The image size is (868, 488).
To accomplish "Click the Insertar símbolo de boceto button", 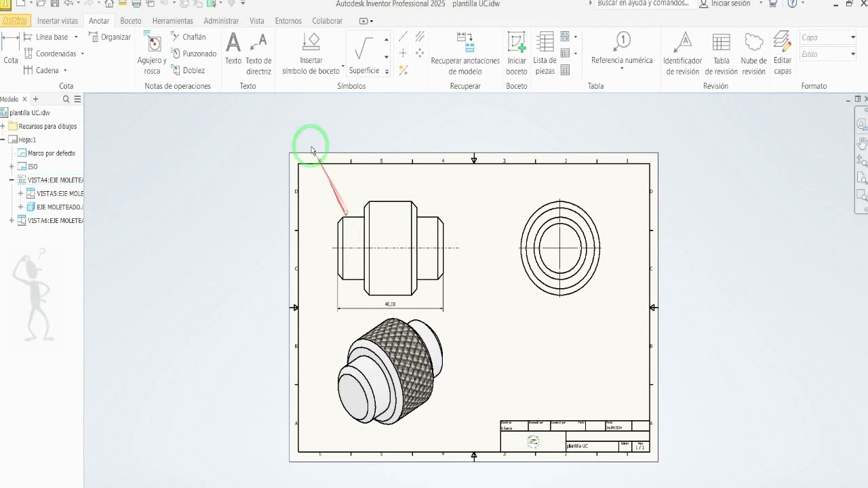I will [311, 54].
